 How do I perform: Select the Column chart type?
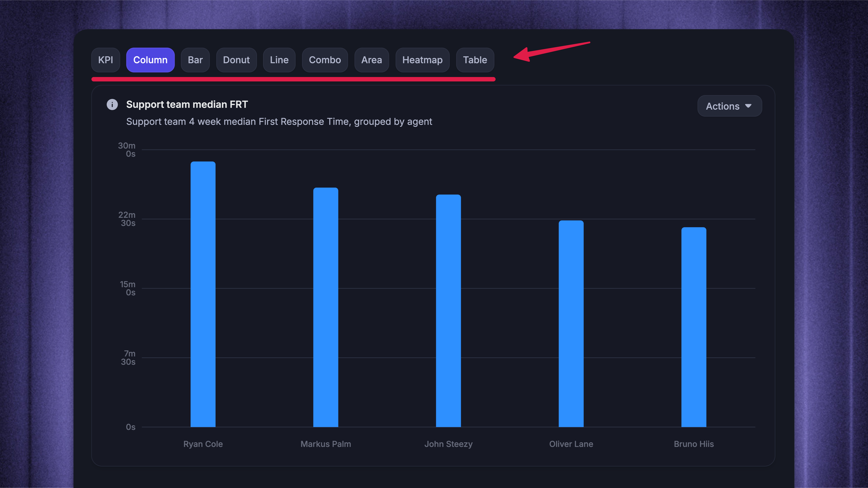point(150,60)
